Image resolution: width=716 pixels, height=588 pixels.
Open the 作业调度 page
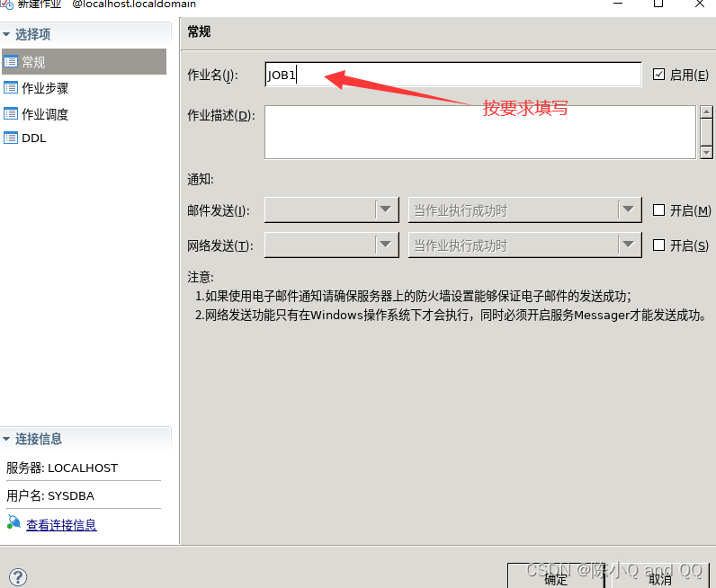tap(45, 114)
